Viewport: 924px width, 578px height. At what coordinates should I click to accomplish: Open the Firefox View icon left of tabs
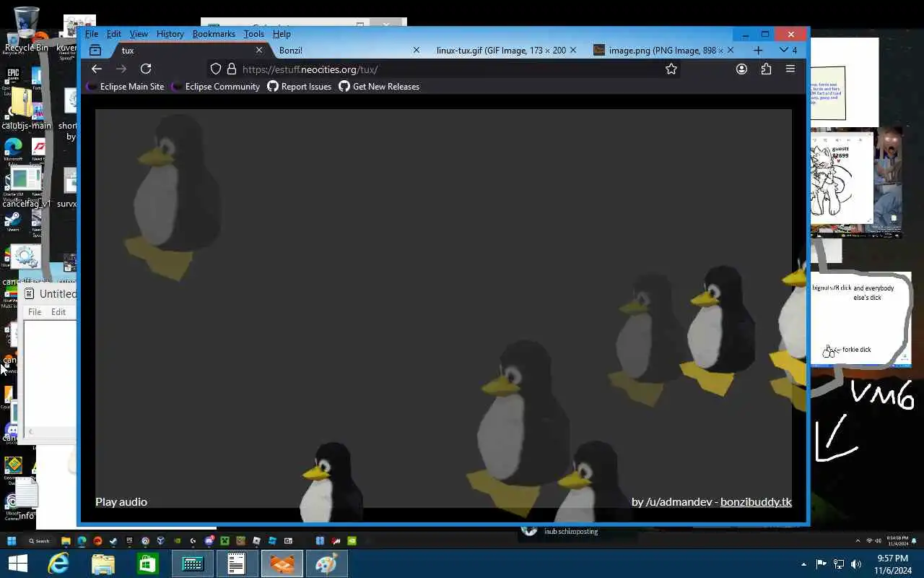[95, 50]
